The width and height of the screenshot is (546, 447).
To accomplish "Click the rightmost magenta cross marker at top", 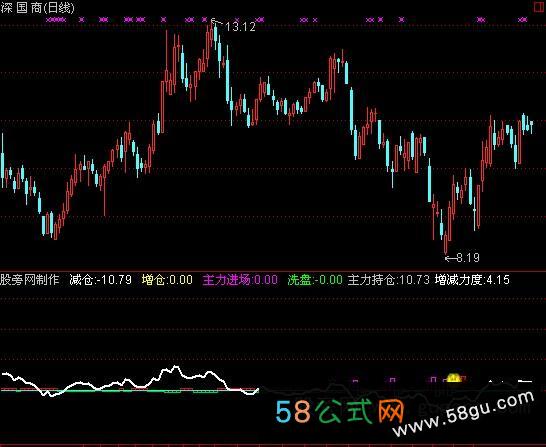I will coord(522,20).
